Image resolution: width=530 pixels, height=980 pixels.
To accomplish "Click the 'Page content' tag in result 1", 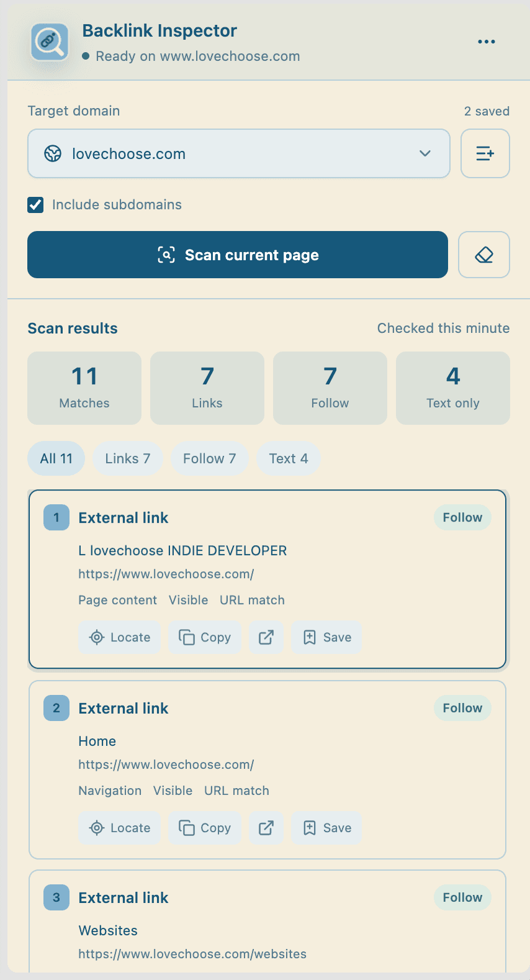I will (x=117, y=600).
